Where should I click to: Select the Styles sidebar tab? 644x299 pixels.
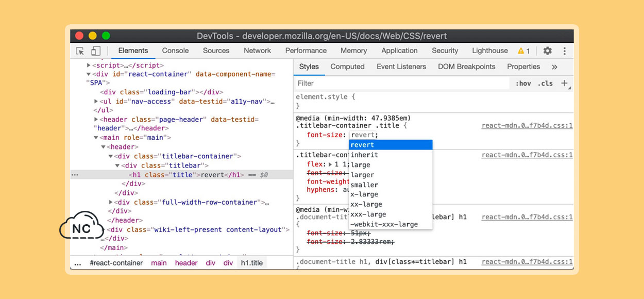click(x=309, y=67)
